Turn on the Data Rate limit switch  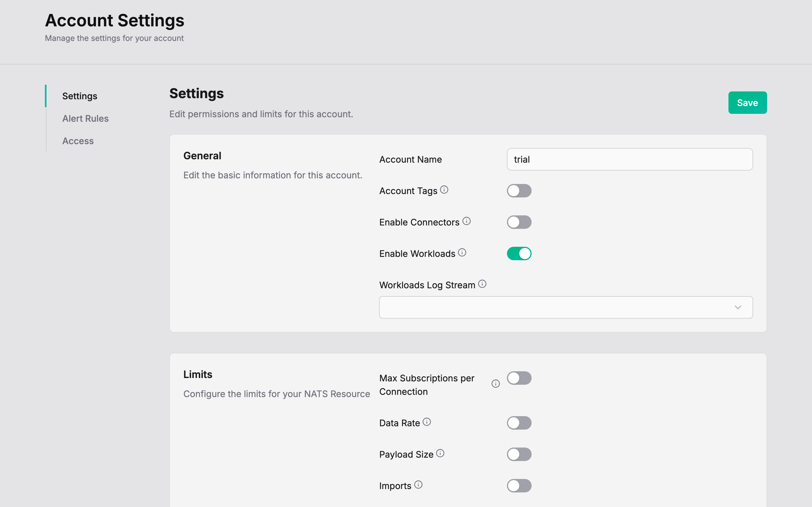click(519, 423)
